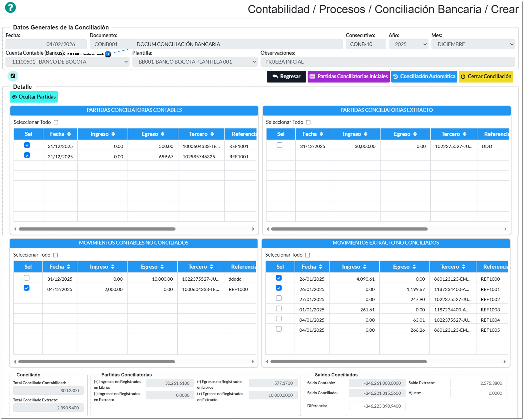The width and height of the screenshot is (524, 420).
Task: Select the REF1002 extracto movement checkbox
Action: pos(279,298)
